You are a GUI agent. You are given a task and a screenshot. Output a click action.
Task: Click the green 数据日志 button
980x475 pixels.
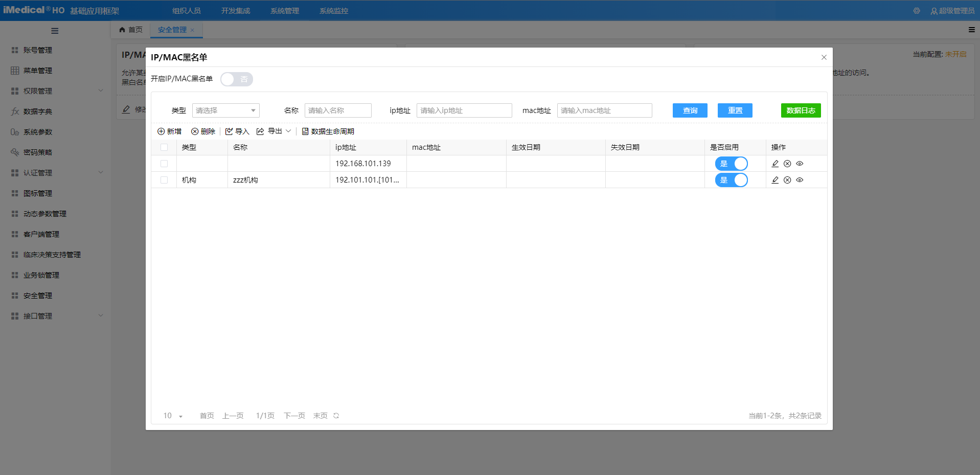pos(801,110)
